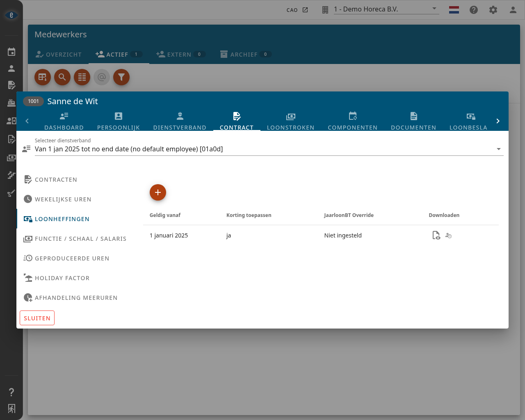The height and width of the screenshot is (420, 525).
Task: Click the filter funnel toolbar button
Action: pos(121,77)
